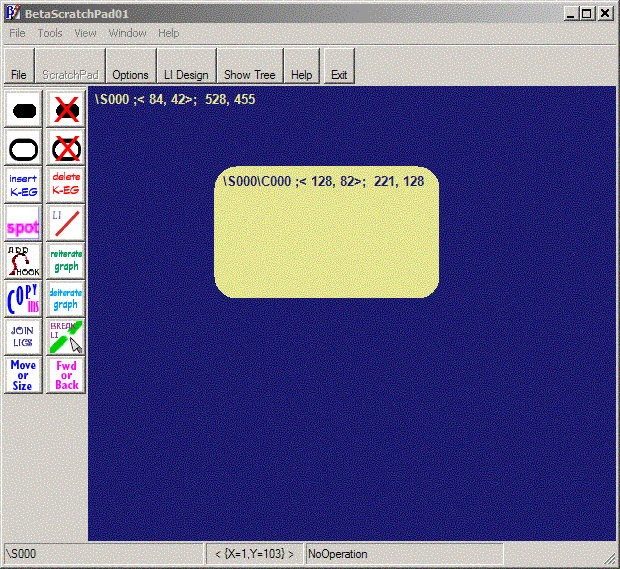Image resolution: width=620 pixels, height=569 pixels.
Task: Click the delete K-EG tool
Action: point(66,185)
